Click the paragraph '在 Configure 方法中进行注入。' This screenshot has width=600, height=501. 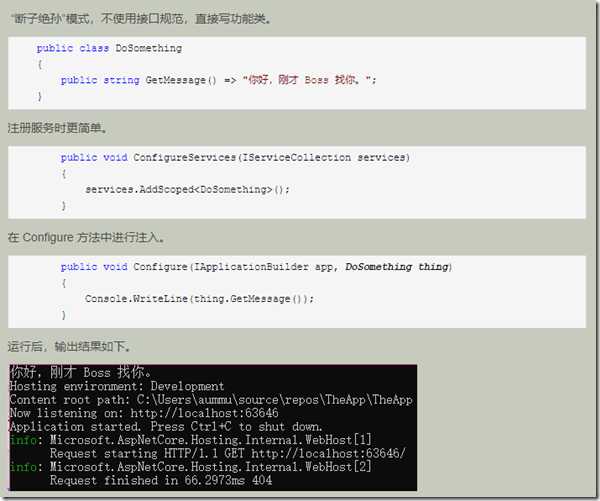pyautogui.click(x=86, y=237)
